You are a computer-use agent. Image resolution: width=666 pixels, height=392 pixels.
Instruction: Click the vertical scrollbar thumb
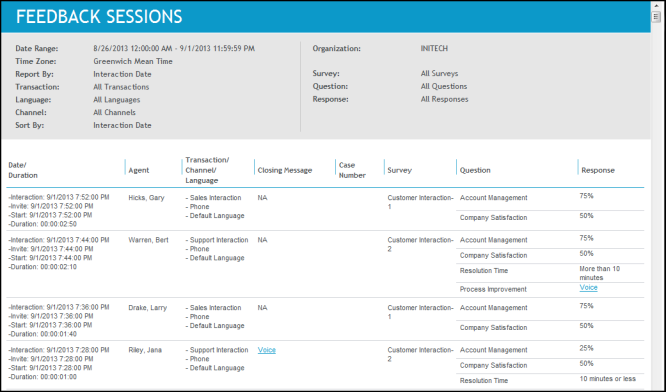tap(656, 17)
